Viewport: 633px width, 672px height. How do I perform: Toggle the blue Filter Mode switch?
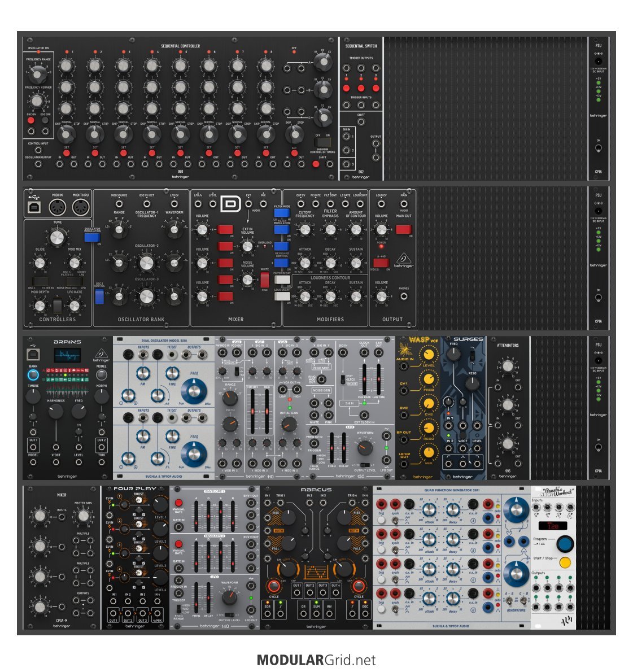click(x=282, y=213)
